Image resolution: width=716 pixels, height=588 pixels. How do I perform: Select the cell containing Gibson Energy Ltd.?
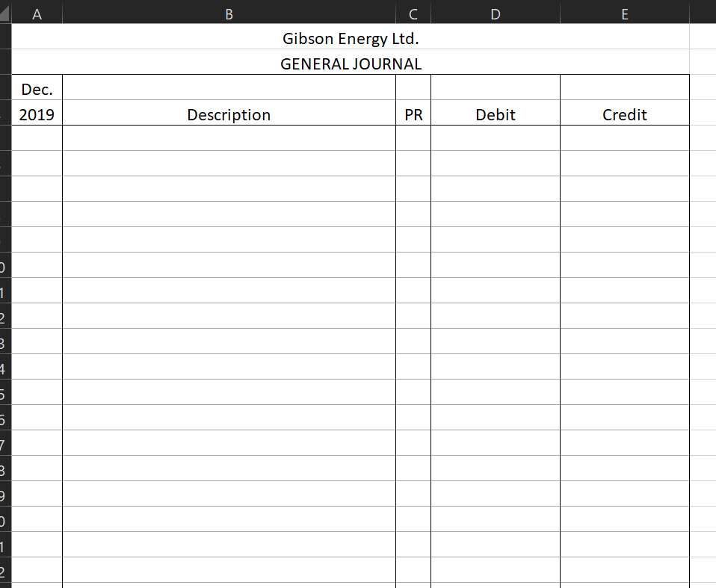pyautogui.click(x=351, y=38)
